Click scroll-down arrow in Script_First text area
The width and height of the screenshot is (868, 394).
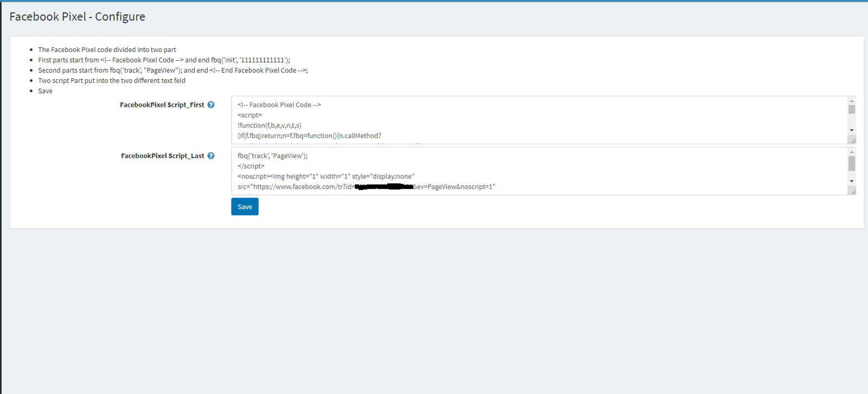click(x=852, y=130)
